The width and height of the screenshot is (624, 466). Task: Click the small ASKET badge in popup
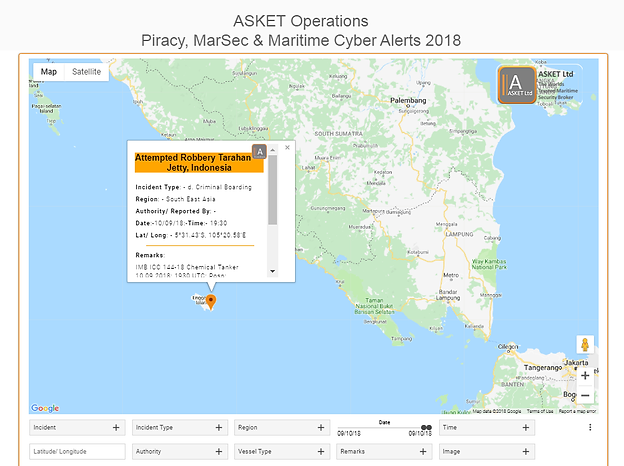click(259, 152)
